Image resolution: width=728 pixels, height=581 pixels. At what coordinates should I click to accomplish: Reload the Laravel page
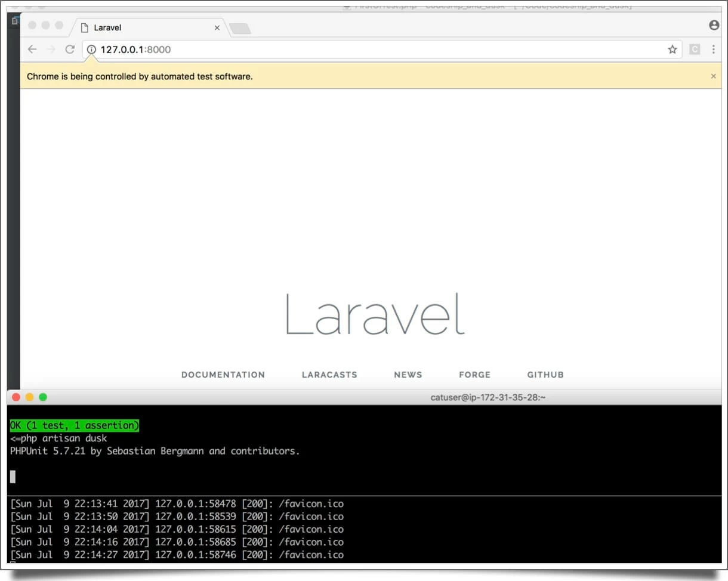click(70, 50)
